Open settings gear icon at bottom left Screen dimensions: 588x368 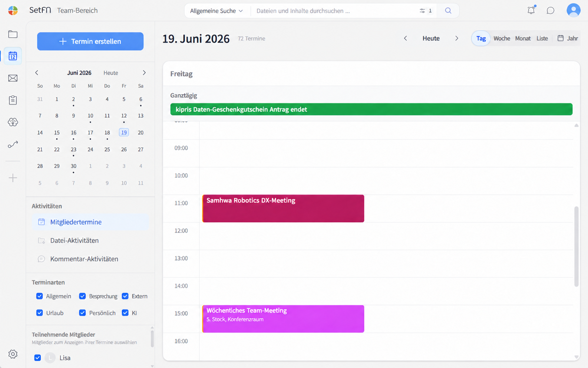[13, 354]
